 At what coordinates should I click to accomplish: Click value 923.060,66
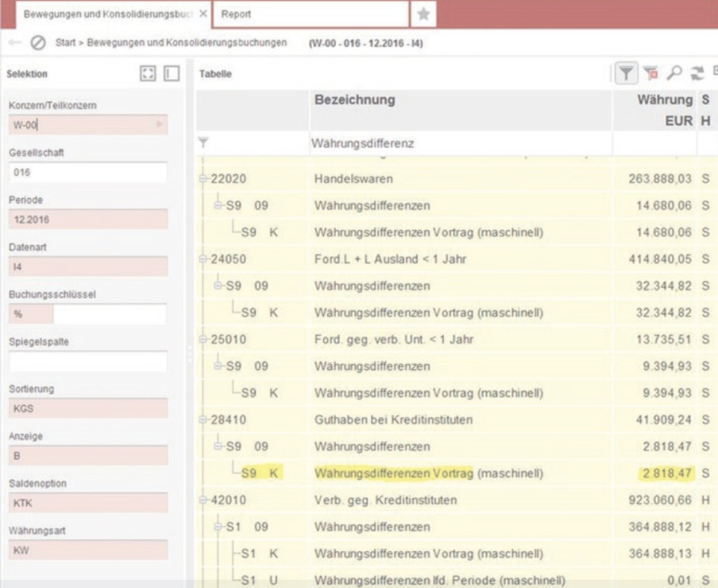point(660,500)
